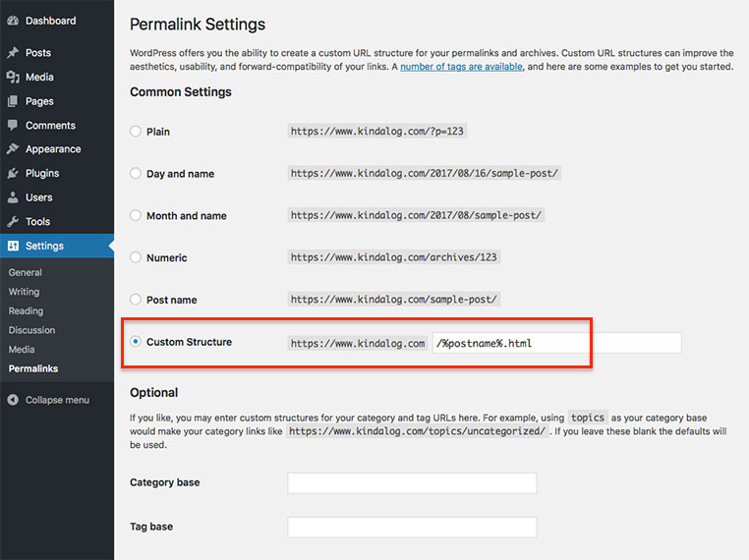Viewport: 749px width, 560px height.
Task: Click the Custom Structure text field
Action: 556,343
